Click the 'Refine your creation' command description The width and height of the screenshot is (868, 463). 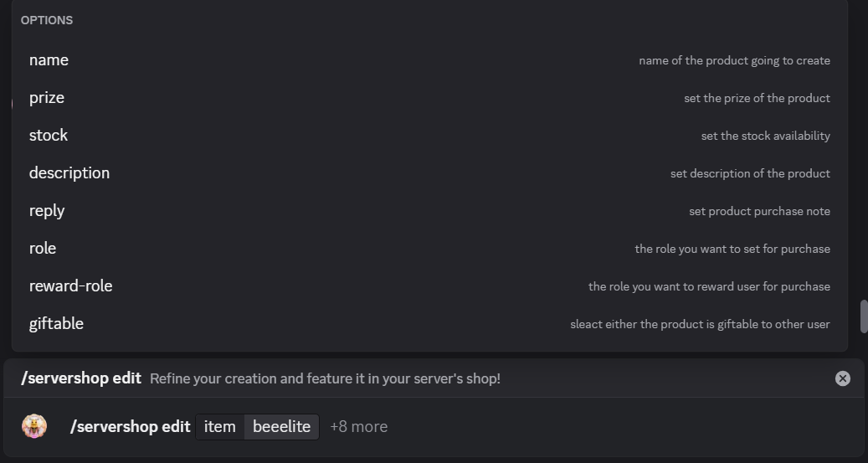[x=325, y=378]
